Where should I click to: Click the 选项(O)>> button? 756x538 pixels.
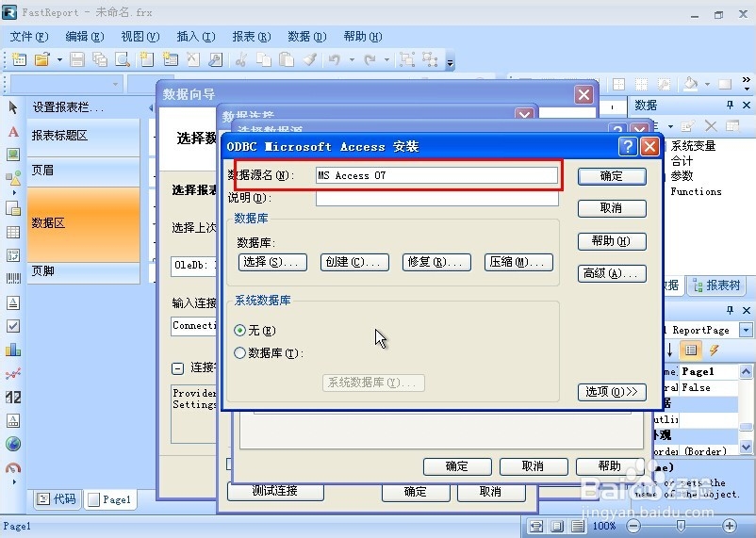tap(612, 392)
